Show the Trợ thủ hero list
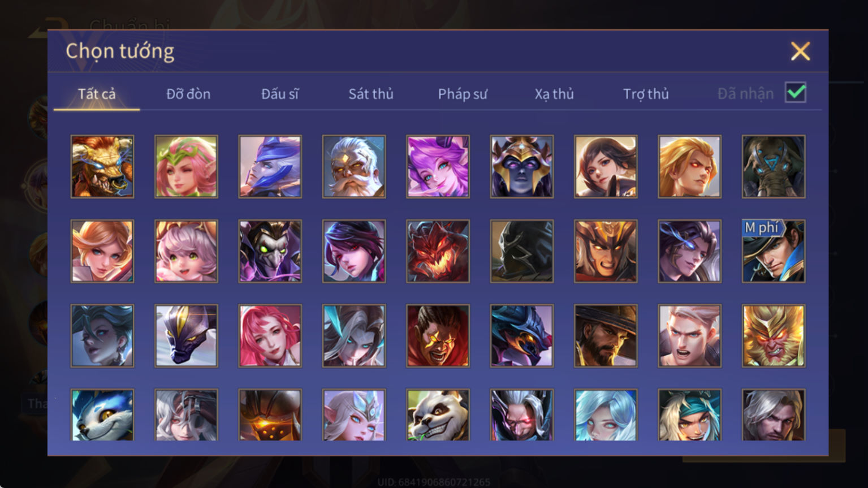 [646, 94]
